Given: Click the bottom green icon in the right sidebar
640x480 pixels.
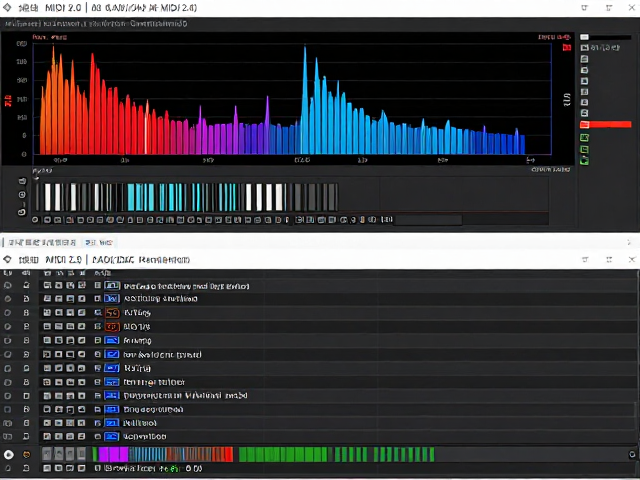Looking at the screenshot, I should 584,160.
